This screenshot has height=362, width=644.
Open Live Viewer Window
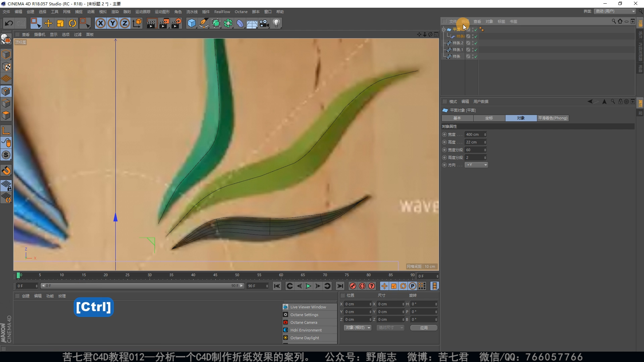coord(310,307)
